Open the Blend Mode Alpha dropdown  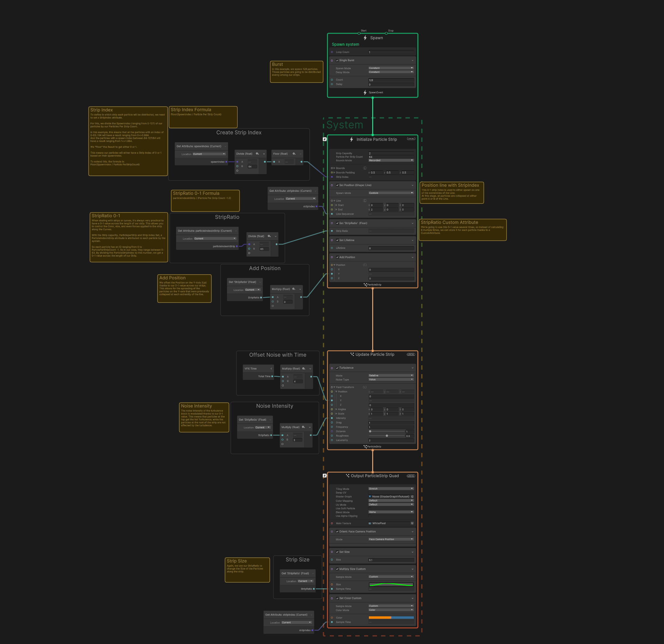pyautogui.click(x=391, y=512)
